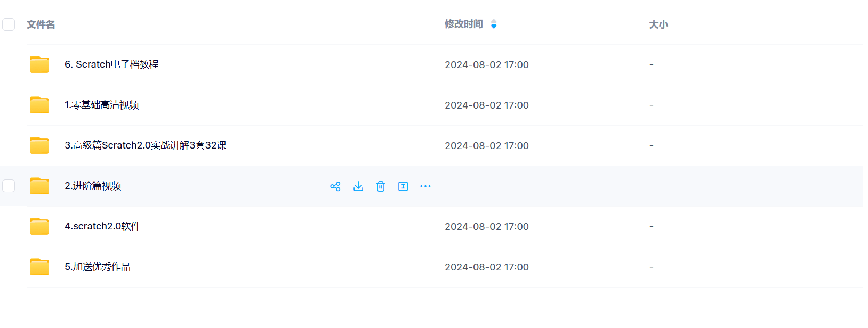Image resolution: width=868 pixels, height=328 pixels.
Task: Share the 2.进阶篇视频 folder
Action: point(335,186)
